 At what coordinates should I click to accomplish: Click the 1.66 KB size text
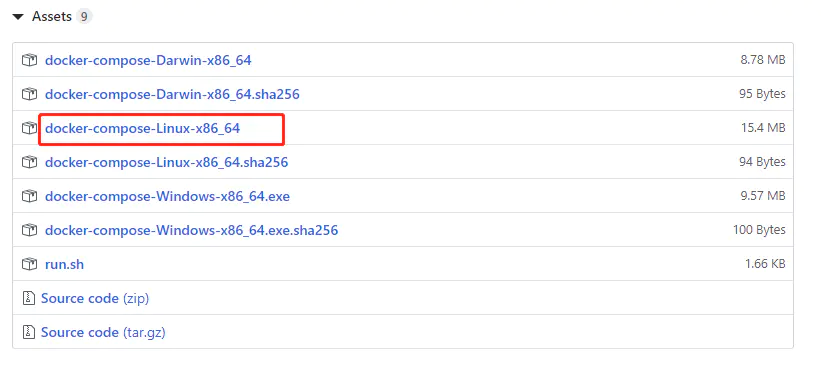coord(765,264)
